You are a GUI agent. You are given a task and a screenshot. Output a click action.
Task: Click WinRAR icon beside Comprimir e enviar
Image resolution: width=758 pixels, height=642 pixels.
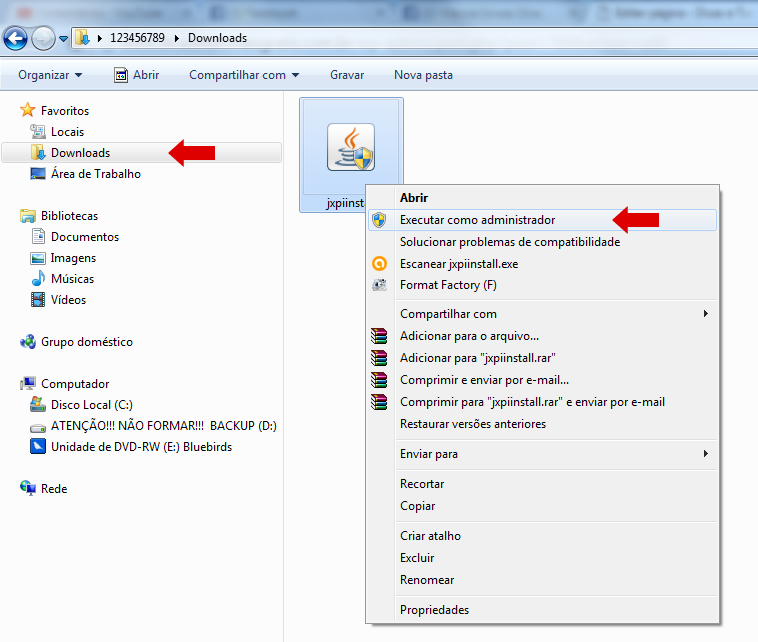(x=379, y=379)
